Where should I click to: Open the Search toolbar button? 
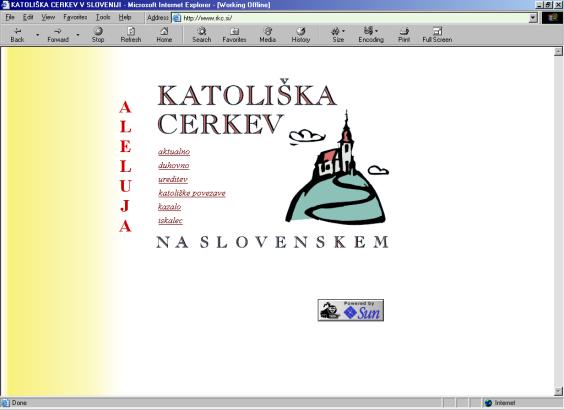(201, 35)
